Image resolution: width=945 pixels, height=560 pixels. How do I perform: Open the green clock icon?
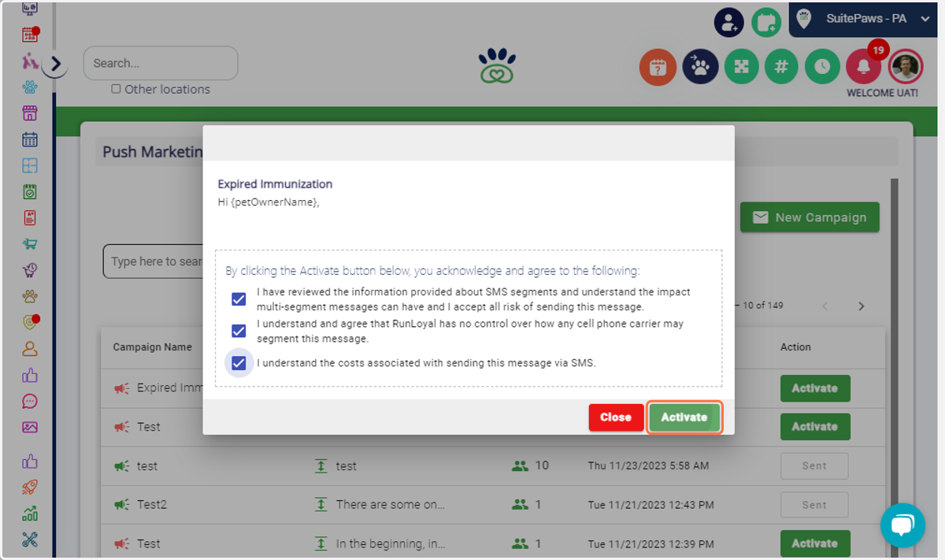(x=822, y=67)
